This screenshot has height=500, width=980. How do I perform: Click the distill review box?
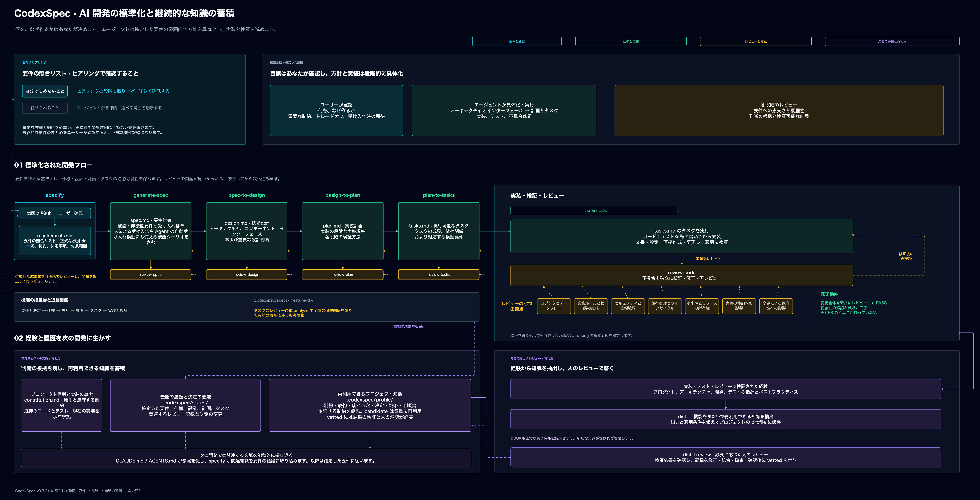click(725, 457)
